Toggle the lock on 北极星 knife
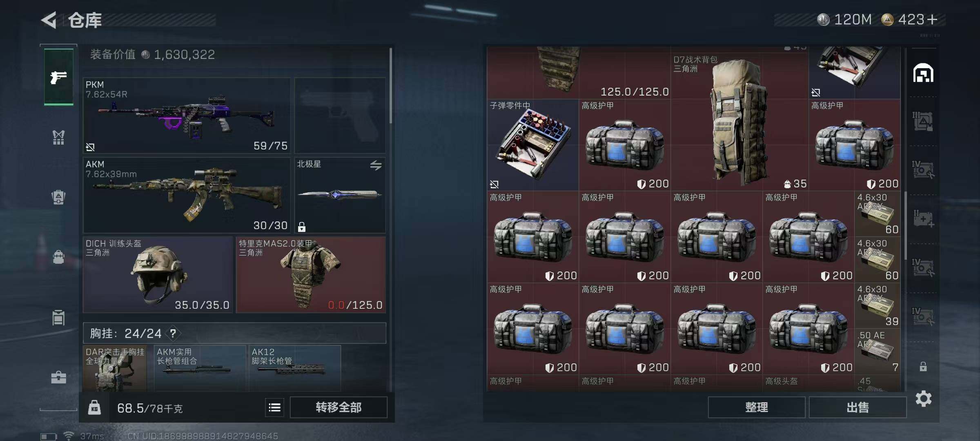The height and width of the screenshot is (441, 980). (302, 227)
